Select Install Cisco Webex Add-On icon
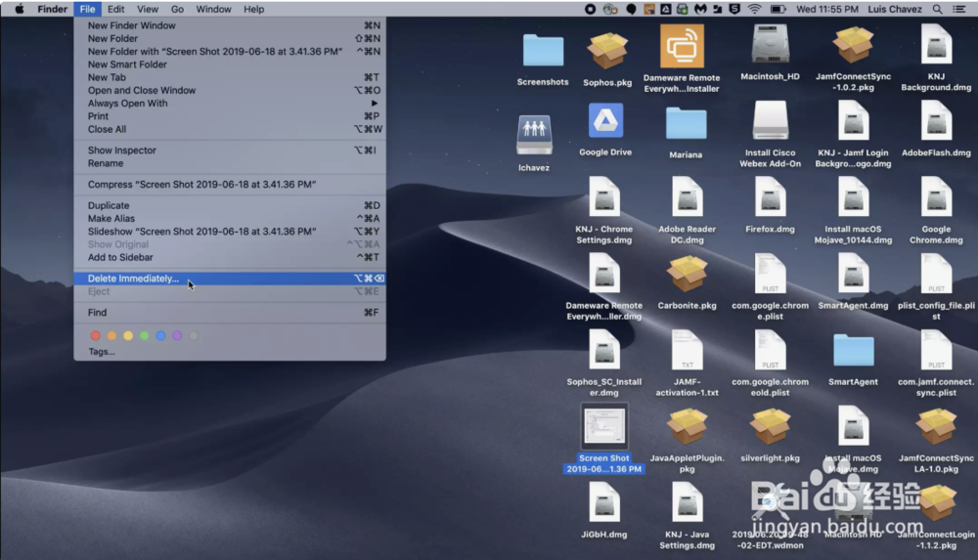The width and height of the screenshot is (978, 560). click(x=771, y=121)
